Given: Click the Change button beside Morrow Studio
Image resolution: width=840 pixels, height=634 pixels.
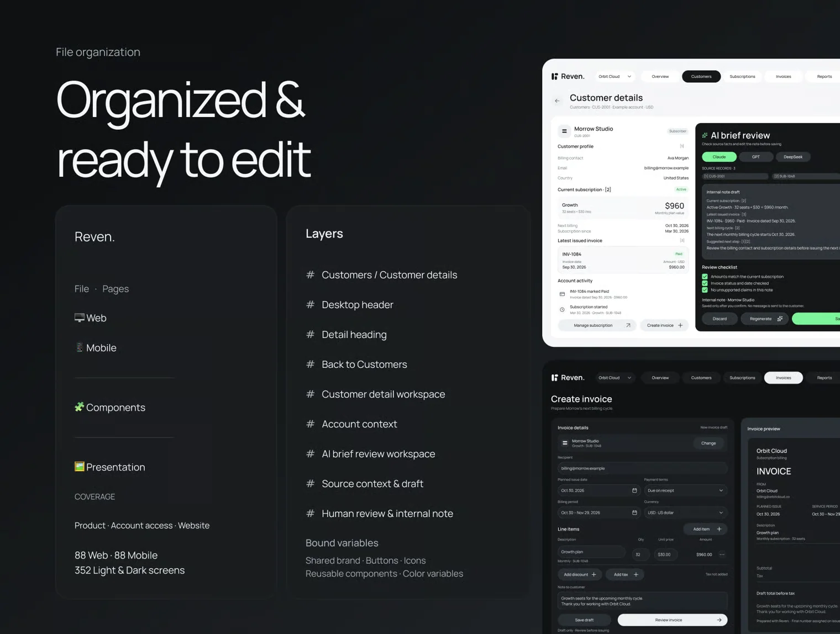Looking at the screenshot, I should coord(708,443).
